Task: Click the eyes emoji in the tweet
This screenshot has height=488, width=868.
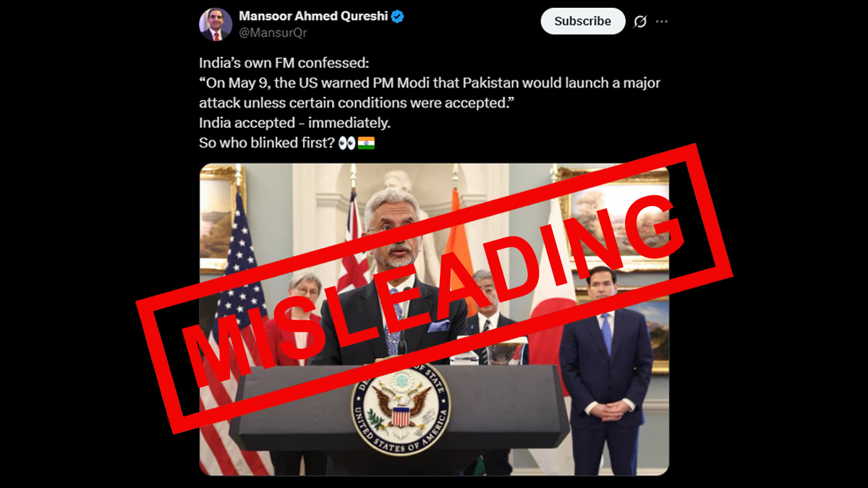Action: coord(346,143)
